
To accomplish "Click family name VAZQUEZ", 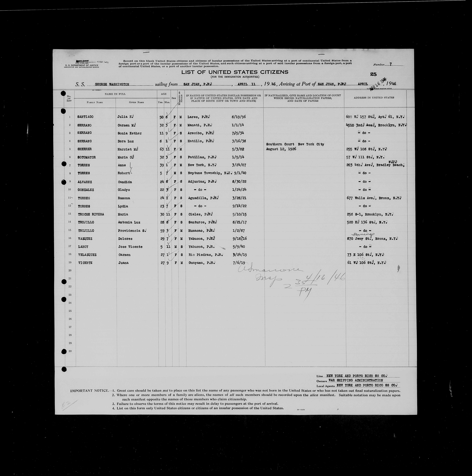I will pos(85,239).
